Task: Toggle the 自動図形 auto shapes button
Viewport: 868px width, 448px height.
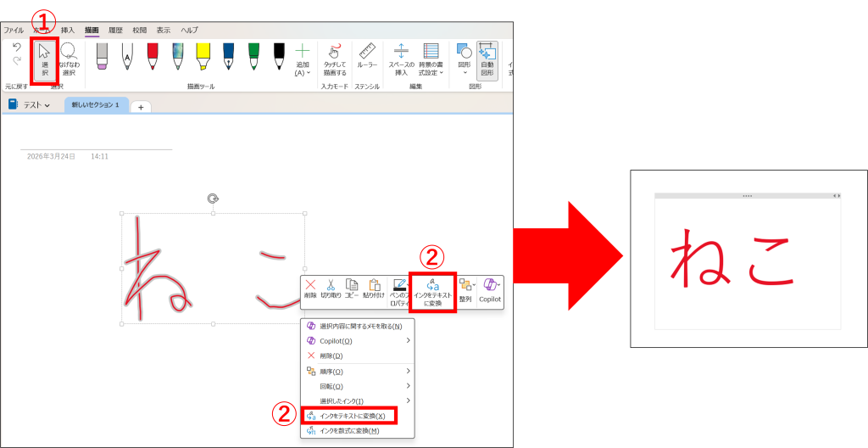Action: (487, 59)
